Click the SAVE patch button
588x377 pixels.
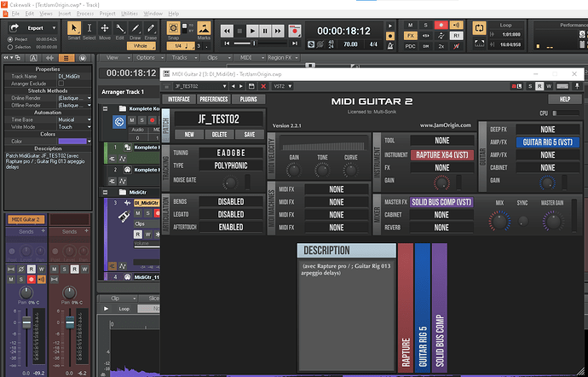click(x=250, y=135)
